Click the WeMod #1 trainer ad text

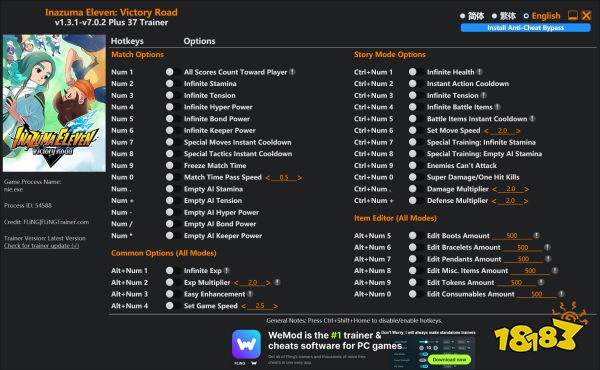(335, 341)
